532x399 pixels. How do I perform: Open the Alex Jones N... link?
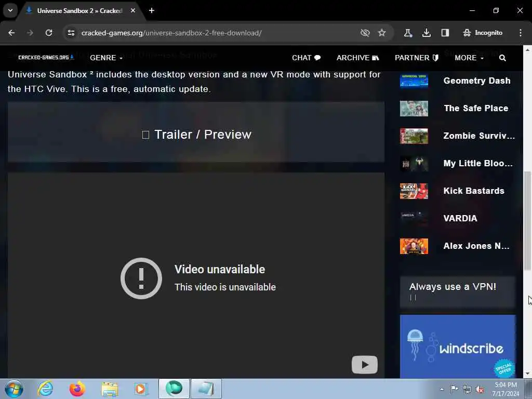[476, 246]
